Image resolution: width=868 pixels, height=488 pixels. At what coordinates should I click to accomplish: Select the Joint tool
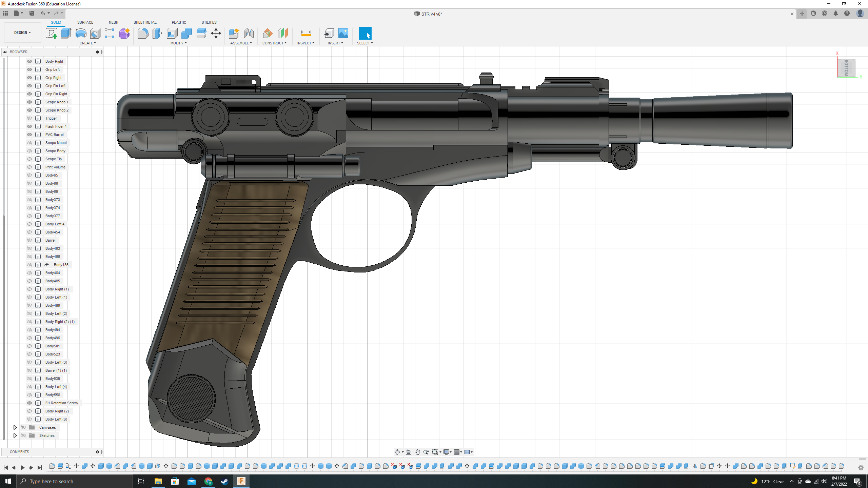[249, 33]
